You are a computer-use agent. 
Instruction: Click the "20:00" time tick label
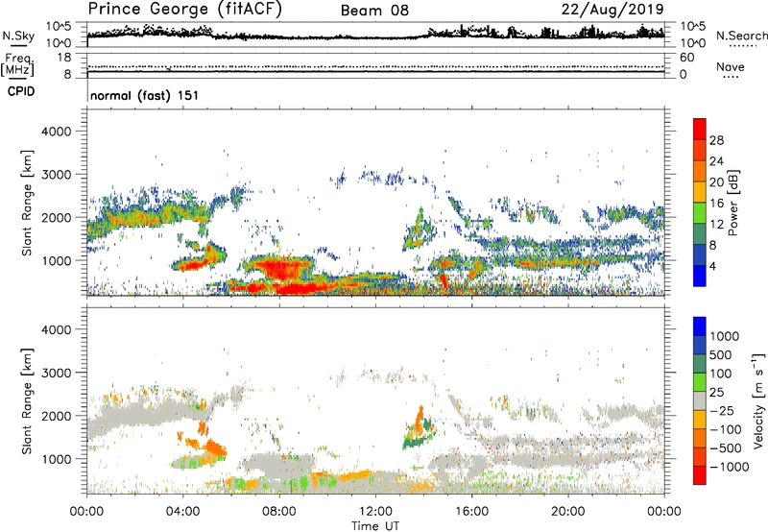[567, 512]
